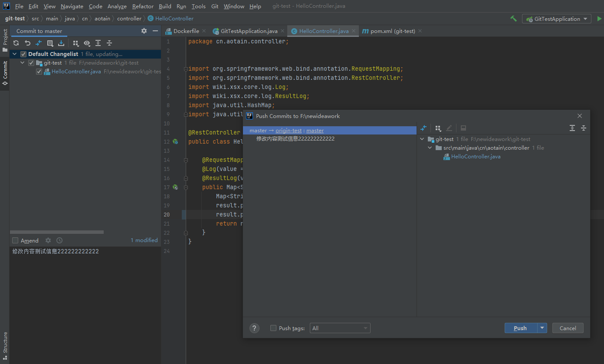
Task: Click Refresh icon in Commit panel toolbar
Action: click(16, 43)
